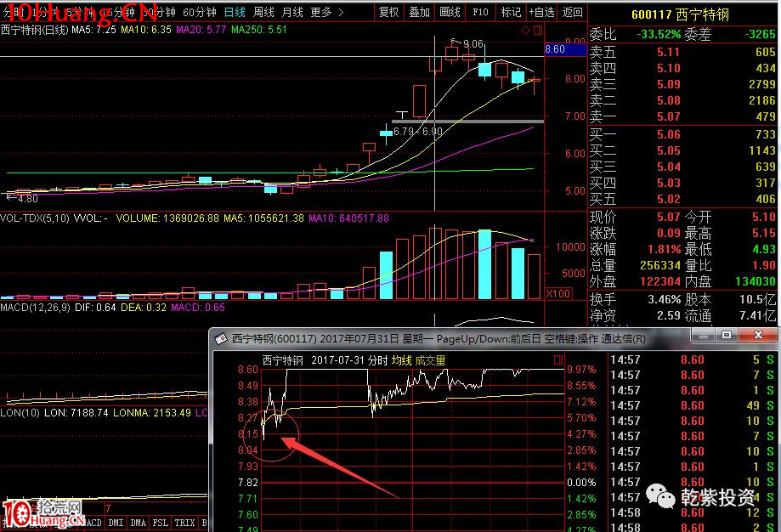Click the MA5: 7.25 indicator value

[93, 30]
